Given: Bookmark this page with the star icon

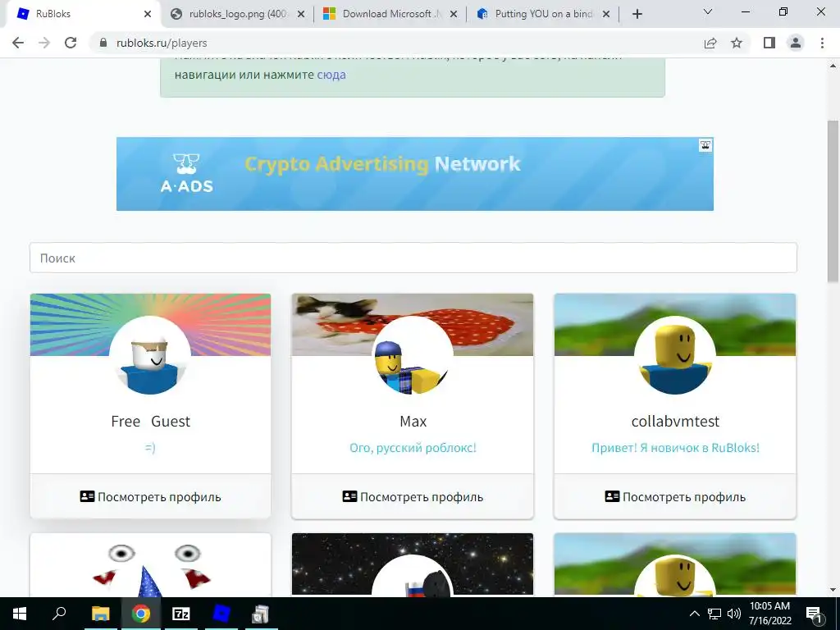Looking at the screenshot, I should pyautogui.click(x=737, y=43).
